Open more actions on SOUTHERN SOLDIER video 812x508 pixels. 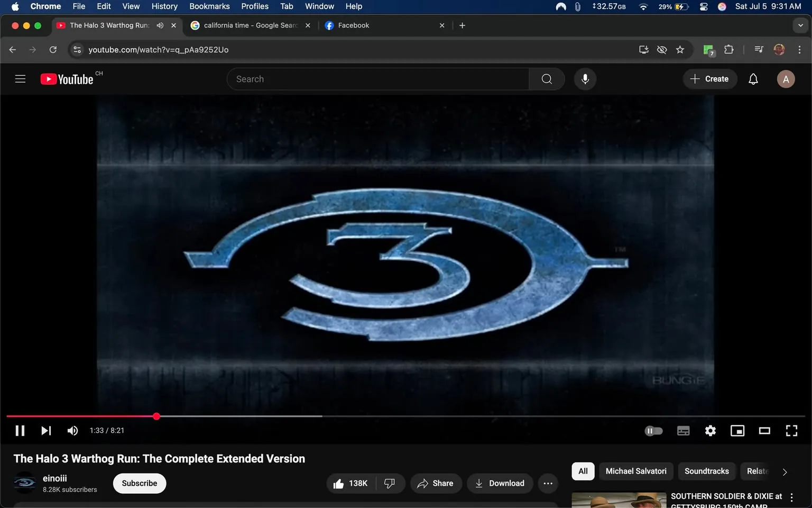[791, 496]
